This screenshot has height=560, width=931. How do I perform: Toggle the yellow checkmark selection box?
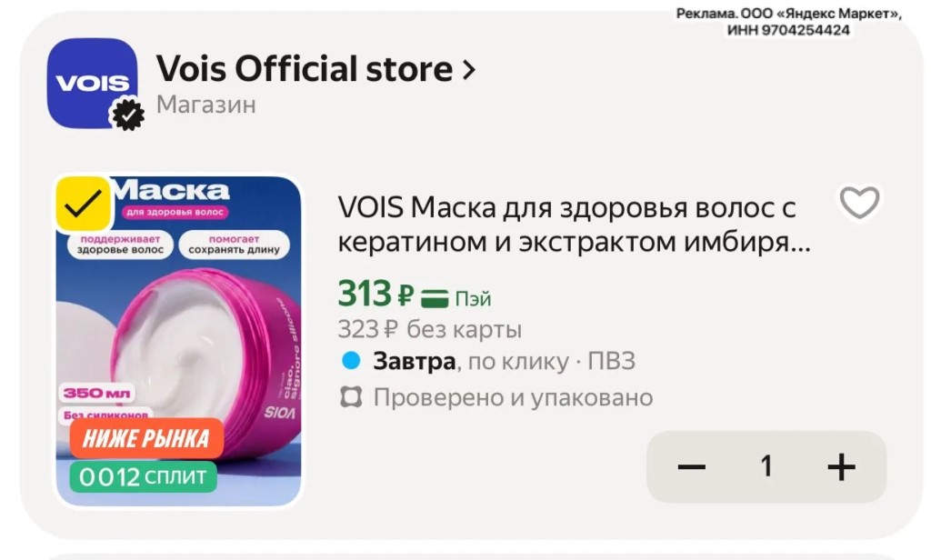click(x=83, y=204)
